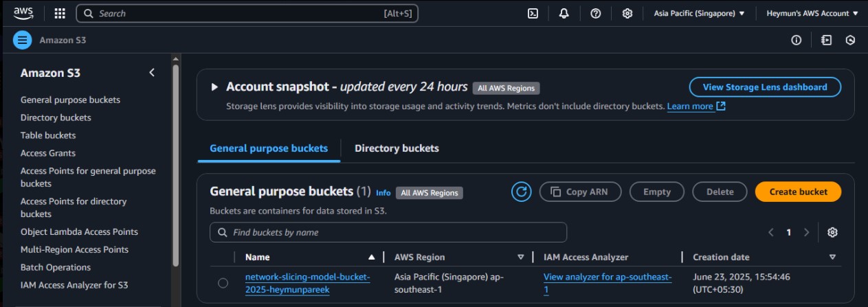Open the Learn more link
The image size is (868, 307).
pos(690,106)
